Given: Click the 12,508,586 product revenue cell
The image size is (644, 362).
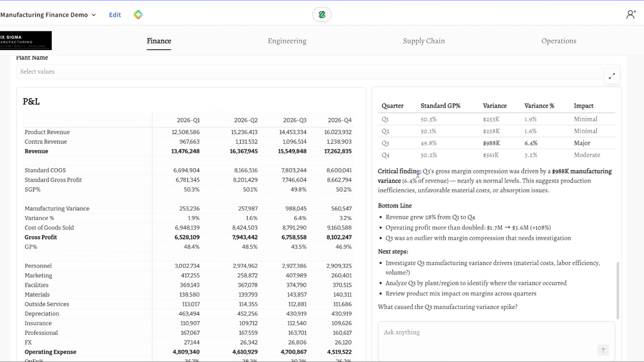Looking at the screenshot, I should [x=185, y=132].
